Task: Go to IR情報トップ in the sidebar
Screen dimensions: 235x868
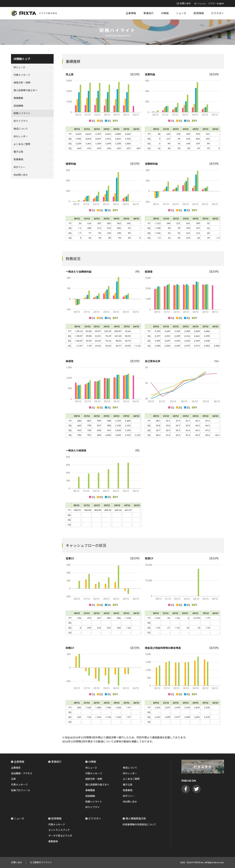Action: [32, 59]
